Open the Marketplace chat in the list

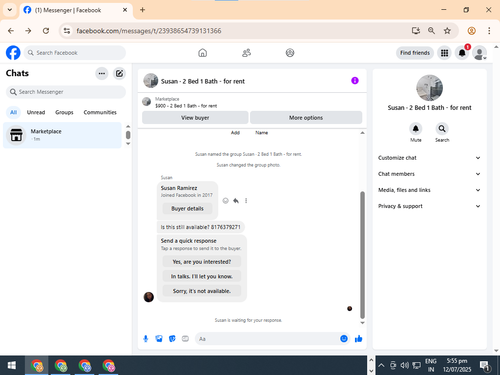(x=62, y=135)
